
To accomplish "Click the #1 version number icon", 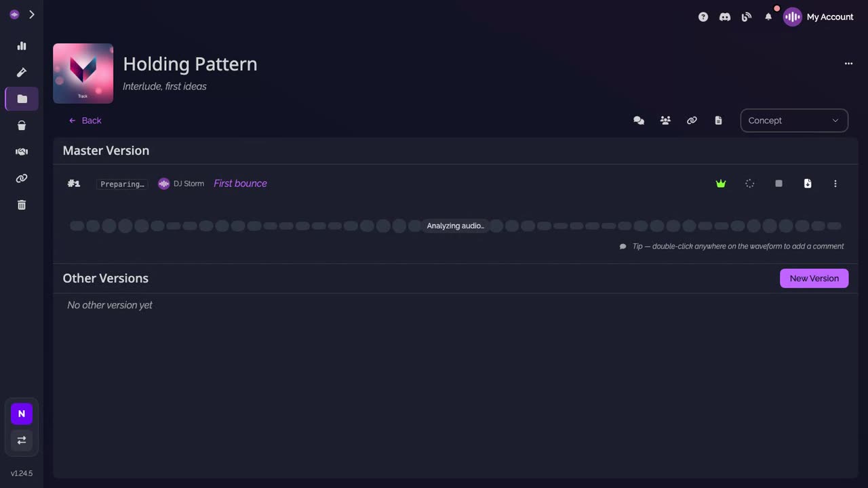I will pyautogui.click(x=74, y=184).
